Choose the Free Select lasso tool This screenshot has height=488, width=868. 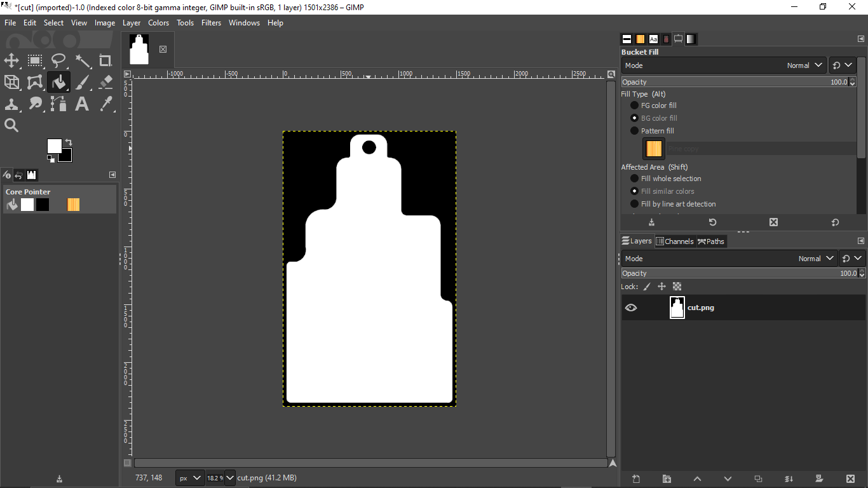tap(58, 61)
